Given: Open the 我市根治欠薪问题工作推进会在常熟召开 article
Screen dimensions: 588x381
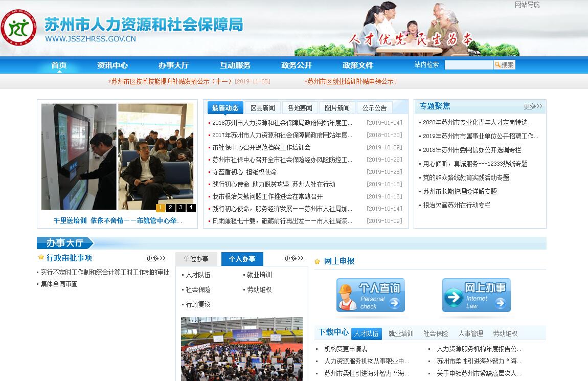Looking at the screenshot, I should pyautogui.click(x=267, y=196).
